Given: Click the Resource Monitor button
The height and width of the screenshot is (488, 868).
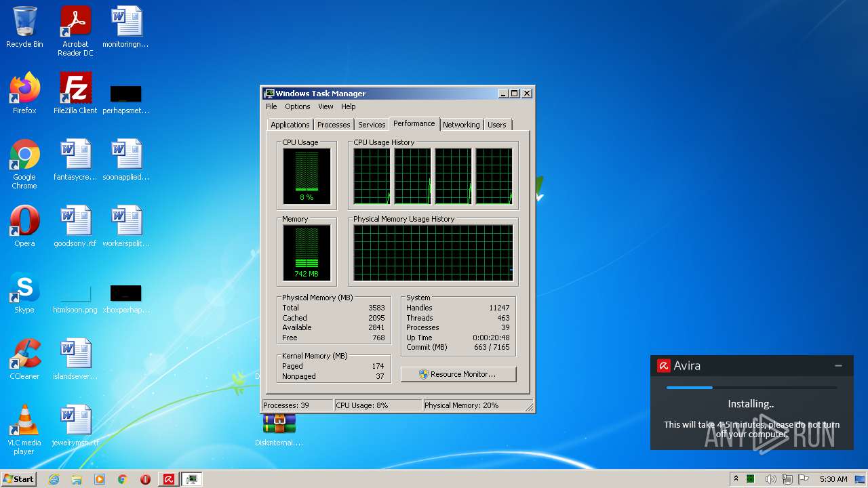Looking at the screenshot, I should [x=458, y=374].
